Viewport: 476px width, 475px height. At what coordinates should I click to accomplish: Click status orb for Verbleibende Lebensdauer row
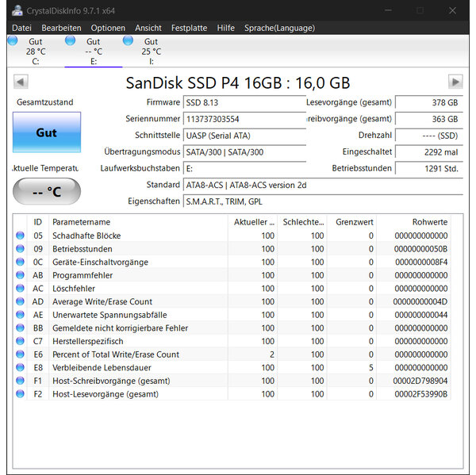click(21, 368)
